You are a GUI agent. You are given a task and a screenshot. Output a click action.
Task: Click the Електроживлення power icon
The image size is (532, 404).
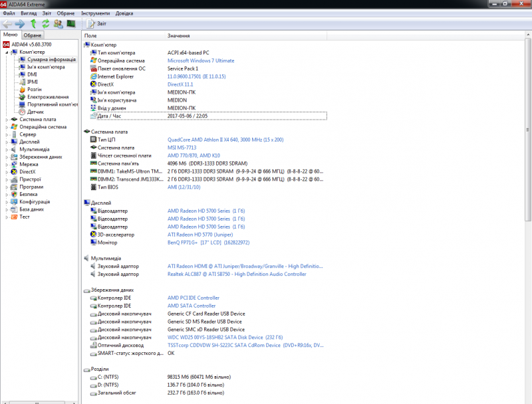pos(23,96)
